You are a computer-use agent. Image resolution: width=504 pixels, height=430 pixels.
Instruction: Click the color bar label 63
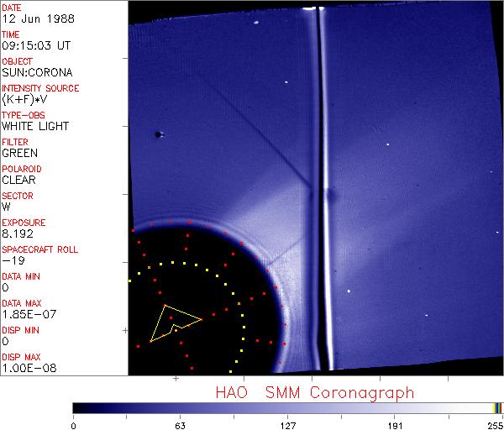[x=181, y=426]
